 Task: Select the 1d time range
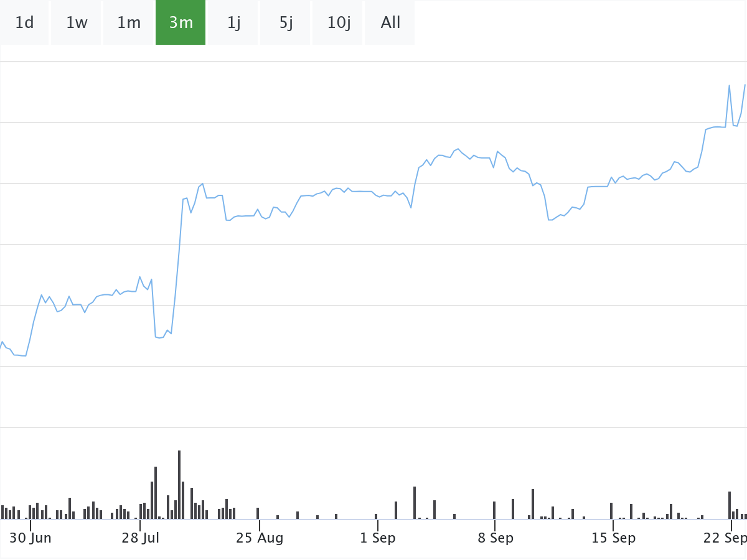(24, 23)
